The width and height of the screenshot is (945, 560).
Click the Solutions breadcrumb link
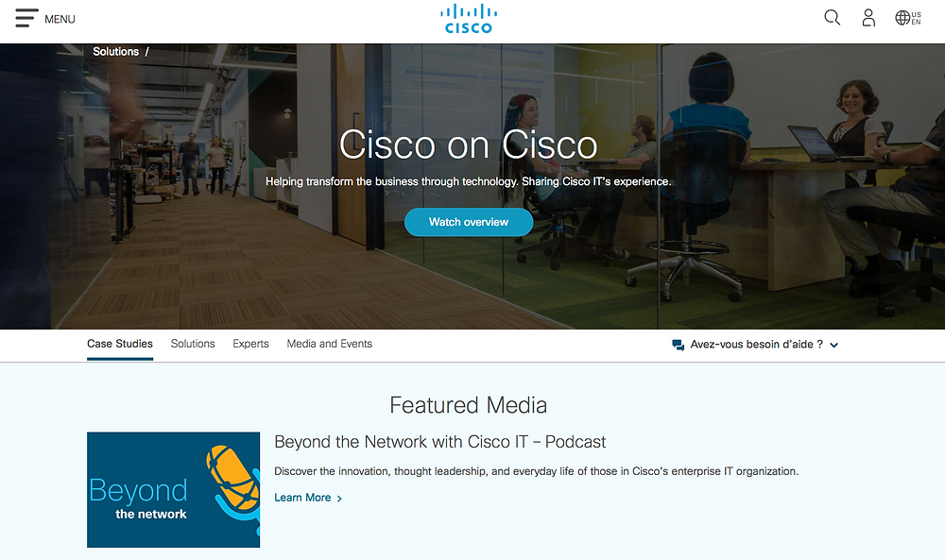(115, 52)
